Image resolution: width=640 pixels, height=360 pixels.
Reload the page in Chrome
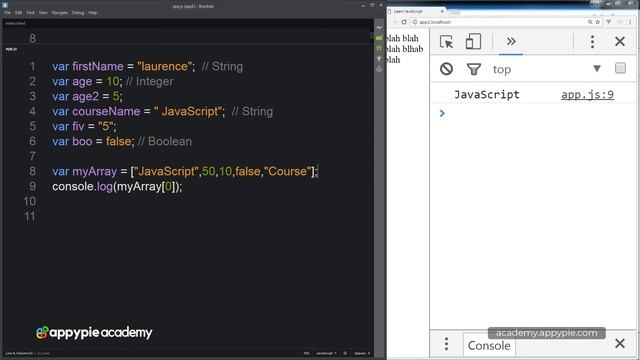(404, 22)
